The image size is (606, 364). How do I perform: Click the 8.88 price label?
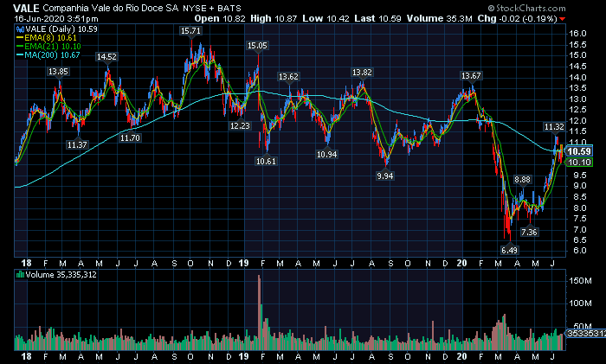[523, 180]
